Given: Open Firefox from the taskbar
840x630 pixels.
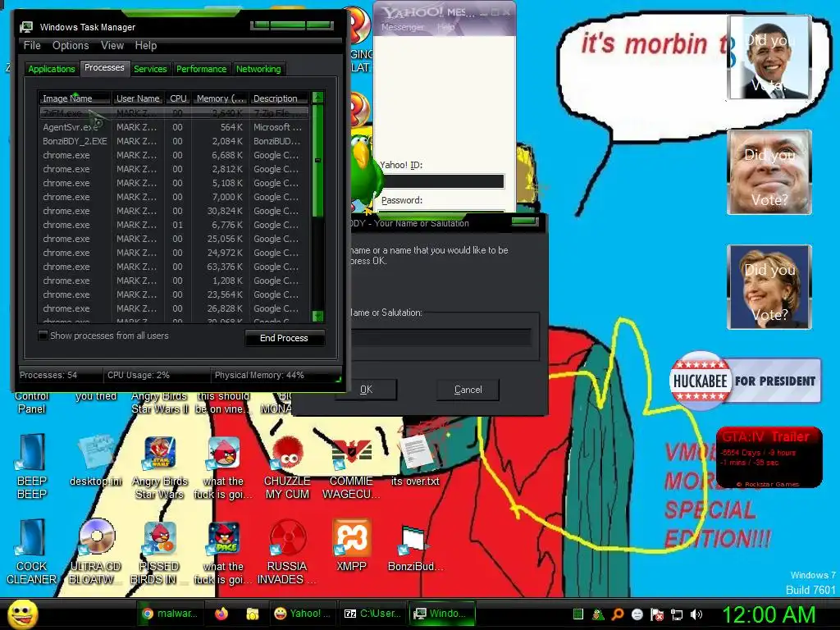Looking at the screenshot, I should pos(221,614).
